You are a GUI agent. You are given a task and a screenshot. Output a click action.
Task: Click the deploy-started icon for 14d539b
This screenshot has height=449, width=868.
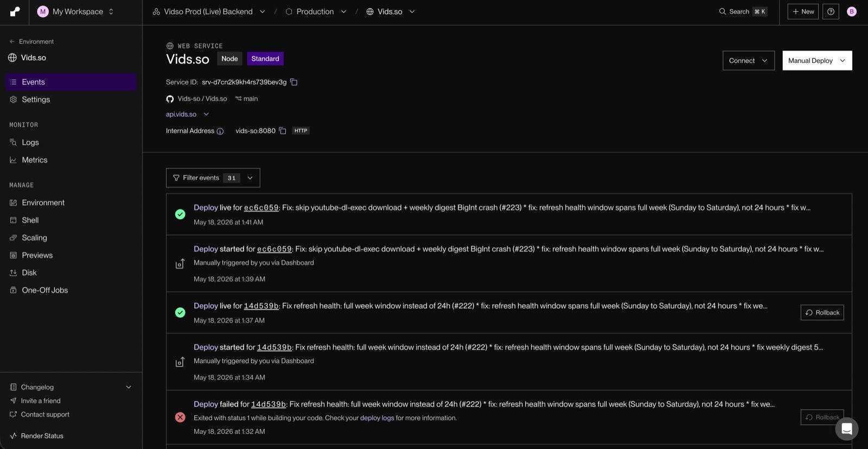[180, 362]
